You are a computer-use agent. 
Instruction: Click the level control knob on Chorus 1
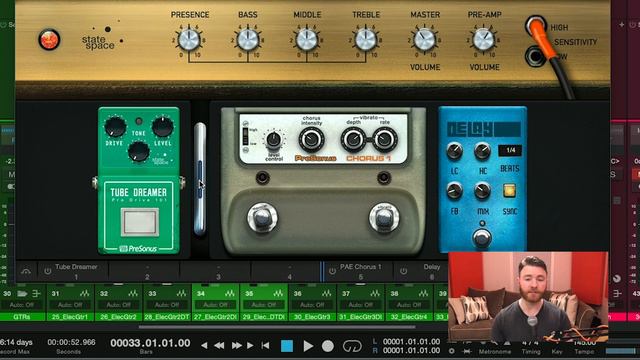(273, 140)
